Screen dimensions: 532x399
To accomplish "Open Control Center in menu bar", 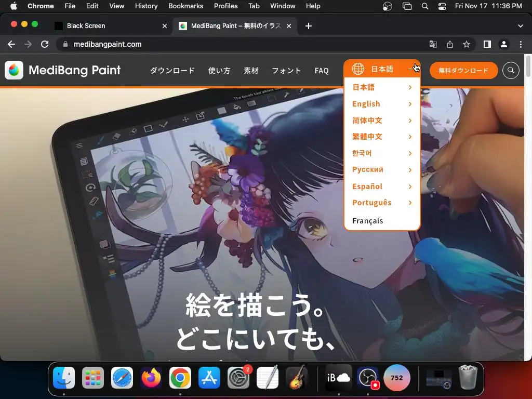I will tap(442, 6).
